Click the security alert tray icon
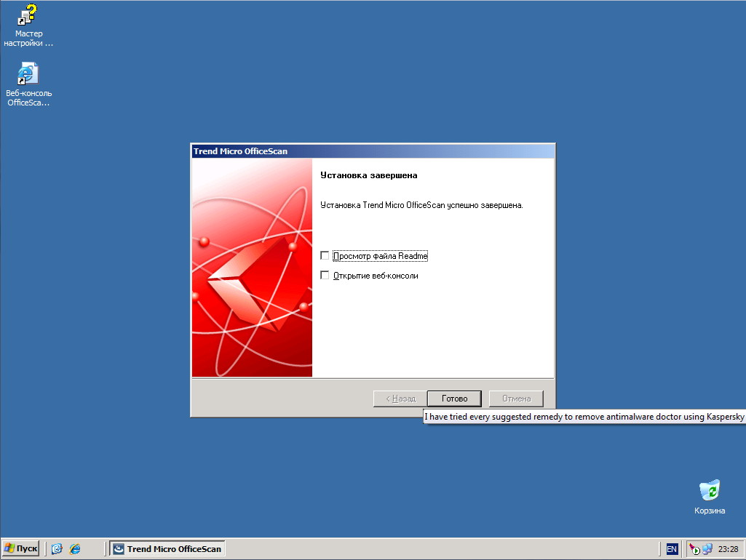Screen dimensions: 746x560 tap(694, 549)
